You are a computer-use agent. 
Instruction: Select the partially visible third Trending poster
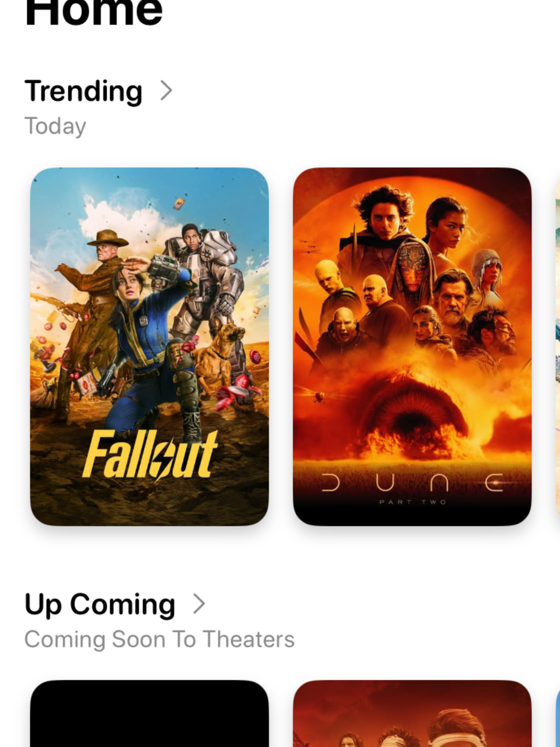pyautogui.click(x=558, y=346)
